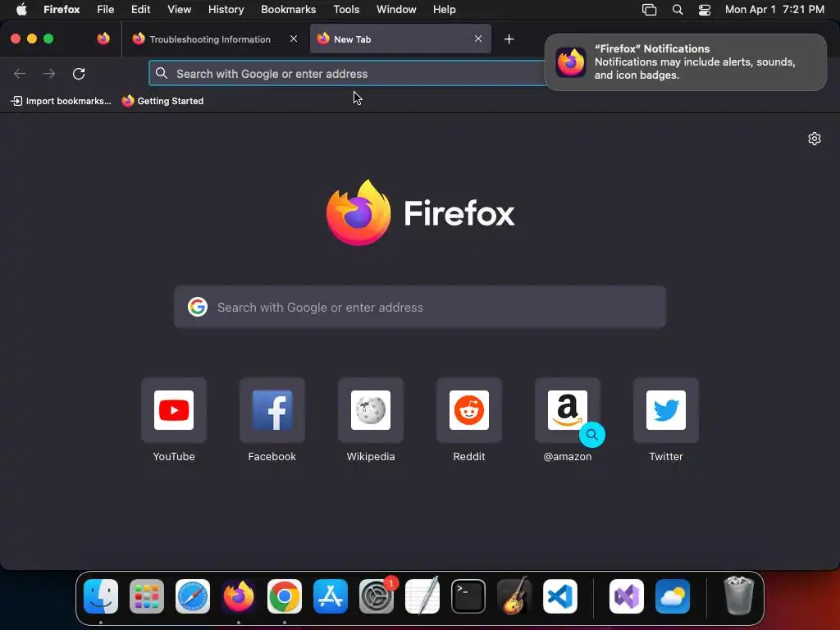The height and width of the screenshot is (630, 840).
Task: Click Firefox icon in the Dock
Action: 239,596
